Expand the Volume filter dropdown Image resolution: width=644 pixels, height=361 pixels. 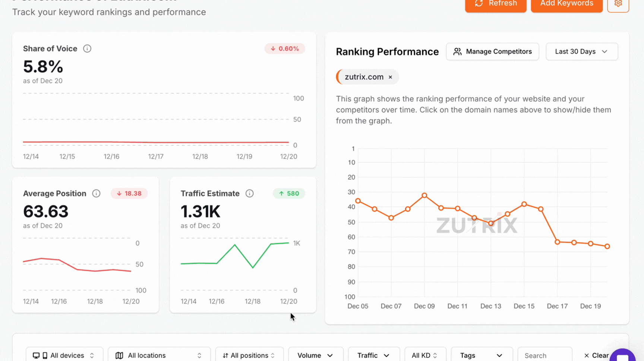[315, 355]
